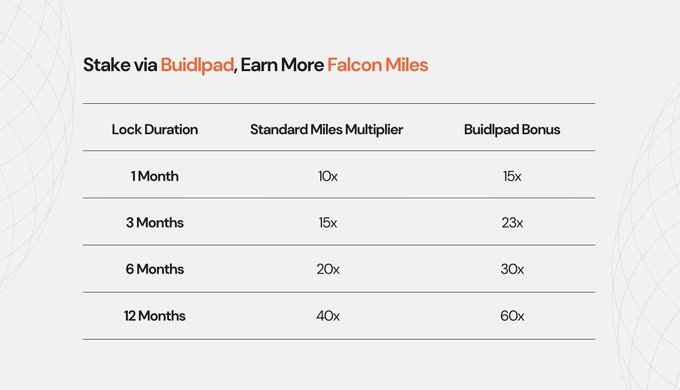
Task: Select the Lock Duration column header
Action: 155,129
